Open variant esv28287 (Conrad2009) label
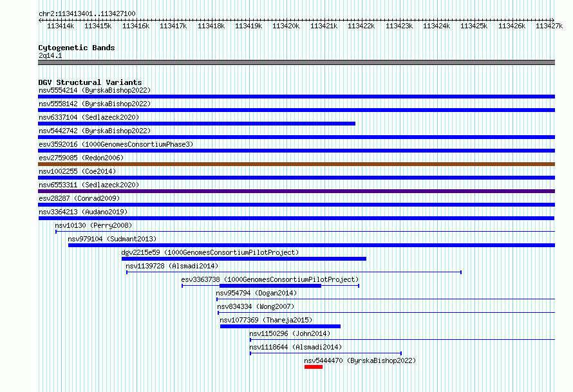573x392 pixels. (x=79, y=198)
